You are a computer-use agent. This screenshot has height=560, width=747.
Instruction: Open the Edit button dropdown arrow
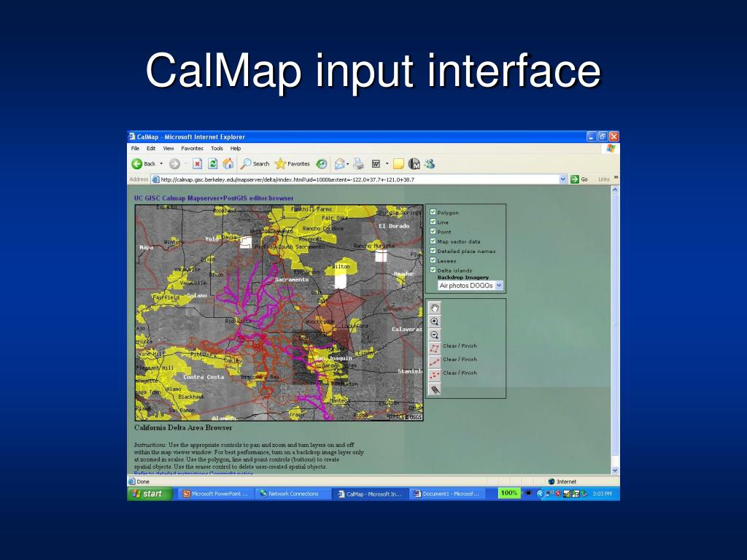tap(387, 164)
